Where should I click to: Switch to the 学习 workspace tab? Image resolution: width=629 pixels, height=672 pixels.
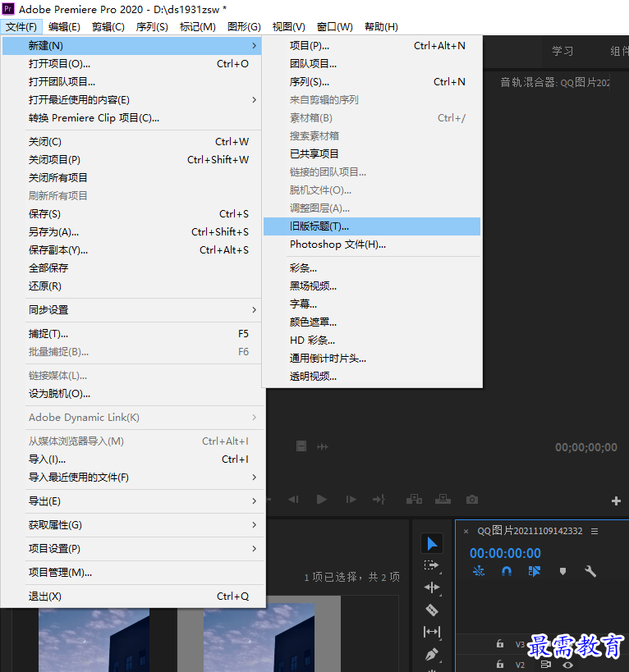[562, 51]
